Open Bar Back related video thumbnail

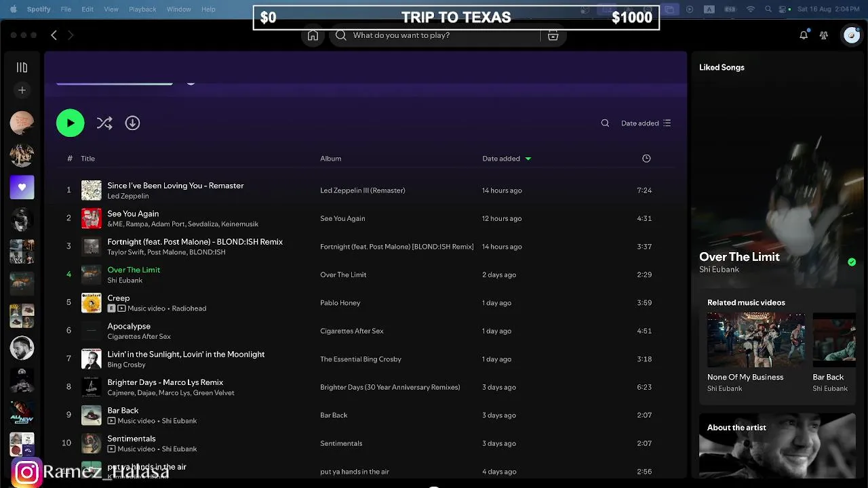tap(834, 340)
